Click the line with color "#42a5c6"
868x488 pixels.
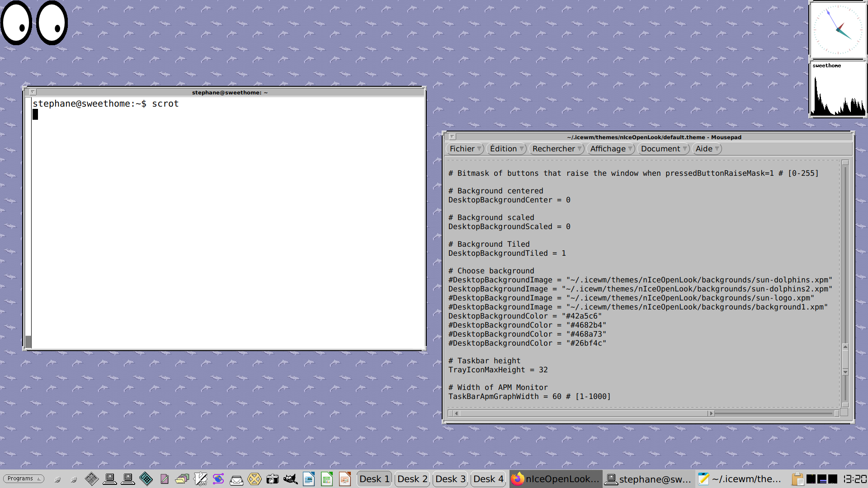click(x=525, y=316)
